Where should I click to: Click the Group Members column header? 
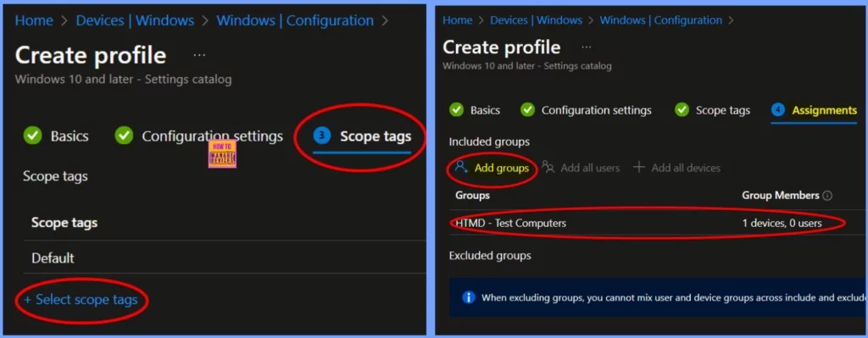pos(781,196)
